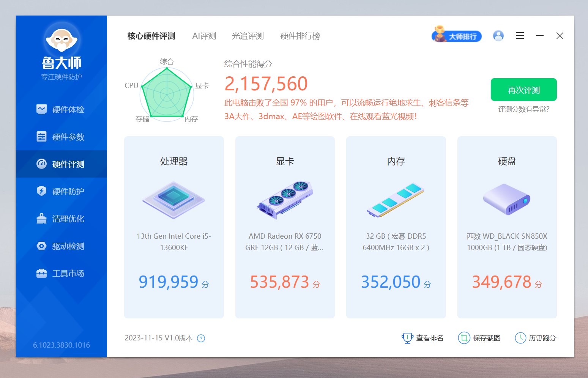Click the memory score 352,050
The image size is (588, 378).
pyautogui.click(x=391, y=282)
